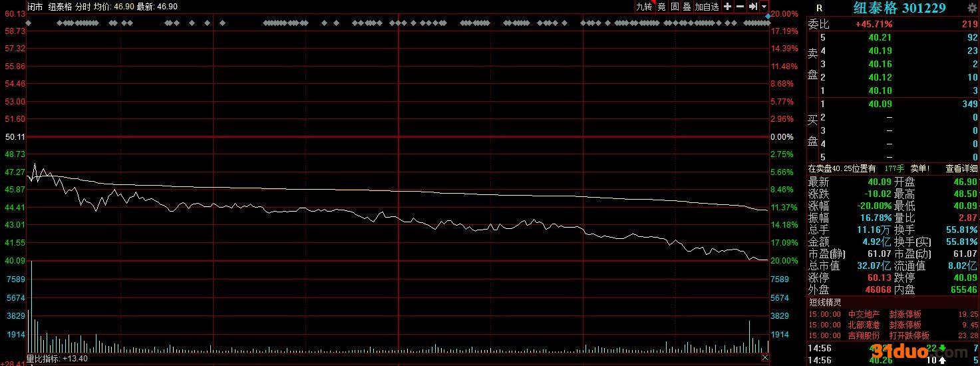The height and width of the screenshot is (366, 980).
Task: Select the sell level 5 price 40.21
Action: pos(880,38)
